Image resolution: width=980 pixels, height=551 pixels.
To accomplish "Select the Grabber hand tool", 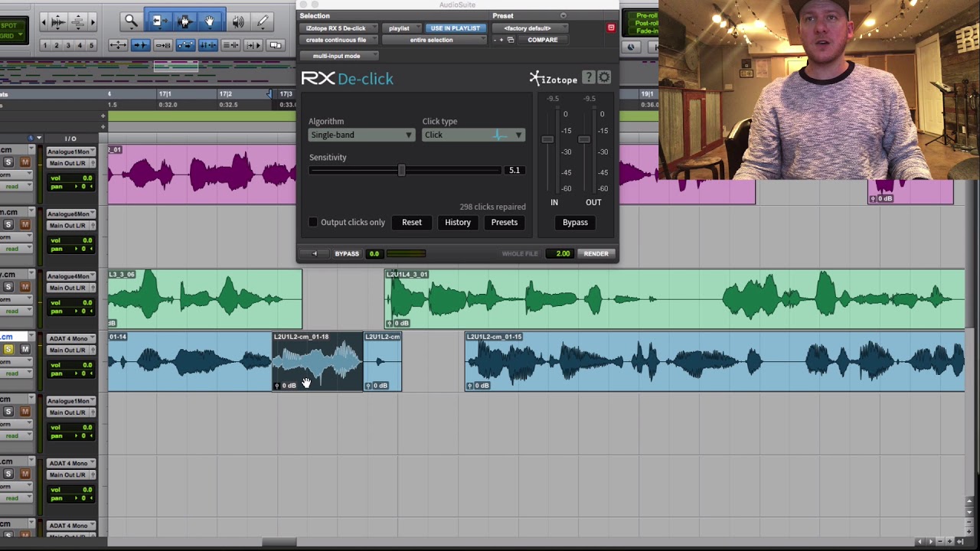I will point(210,21).
